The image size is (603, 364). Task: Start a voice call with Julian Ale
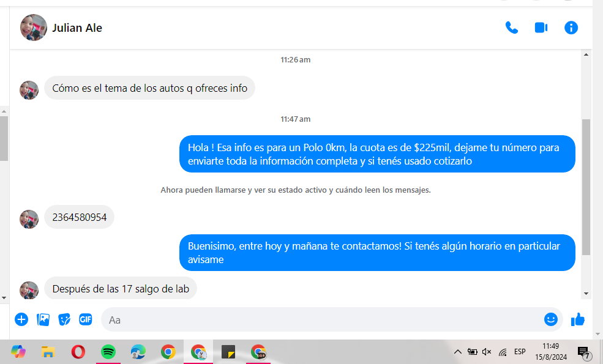pos(511,28)
